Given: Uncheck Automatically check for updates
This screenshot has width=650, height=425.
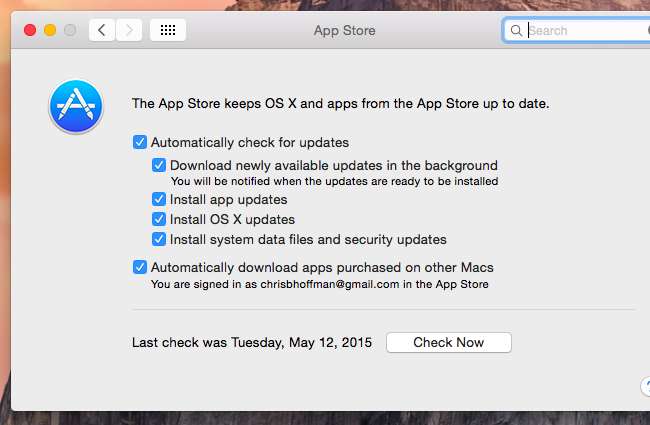Looking at the screenshot, I should click(x=140, y=142).
